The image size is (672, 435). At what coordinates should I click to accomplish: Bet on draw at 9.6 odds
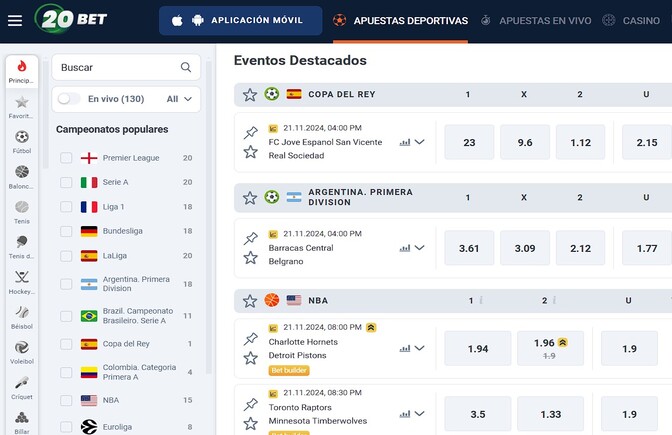pos(525,142)
